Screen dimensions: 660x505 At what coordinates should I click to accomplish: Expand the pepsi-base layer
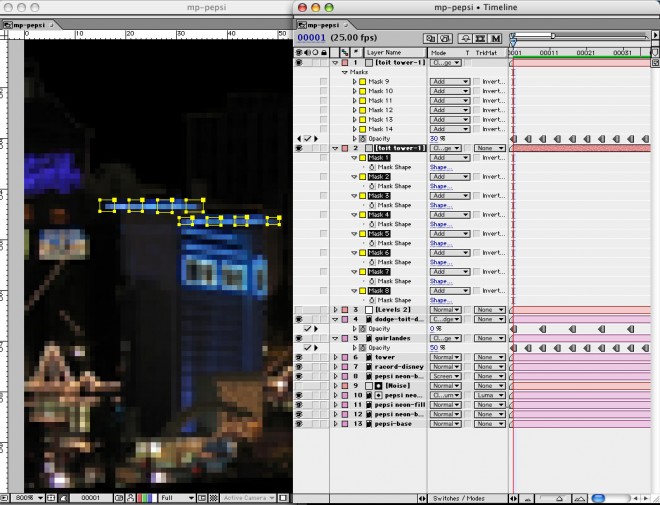click(x=335, y=423)
